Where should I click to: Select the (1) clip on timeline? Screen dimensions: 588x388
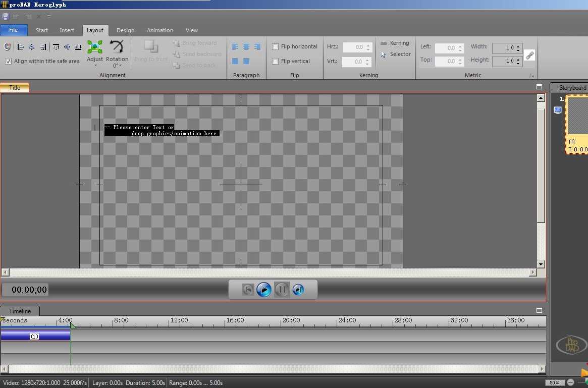click(35, 336)
